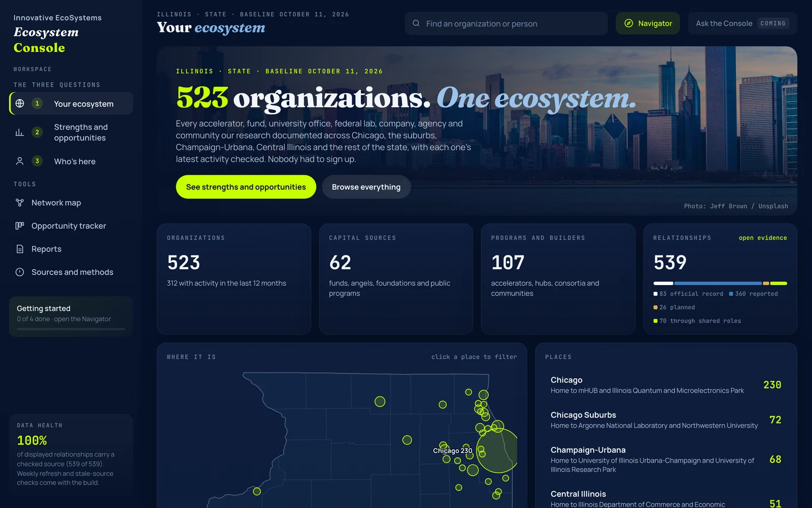Click the document icon next to Reports
Viewport: 812px width, 508px height.
click(x=20, y=249)
